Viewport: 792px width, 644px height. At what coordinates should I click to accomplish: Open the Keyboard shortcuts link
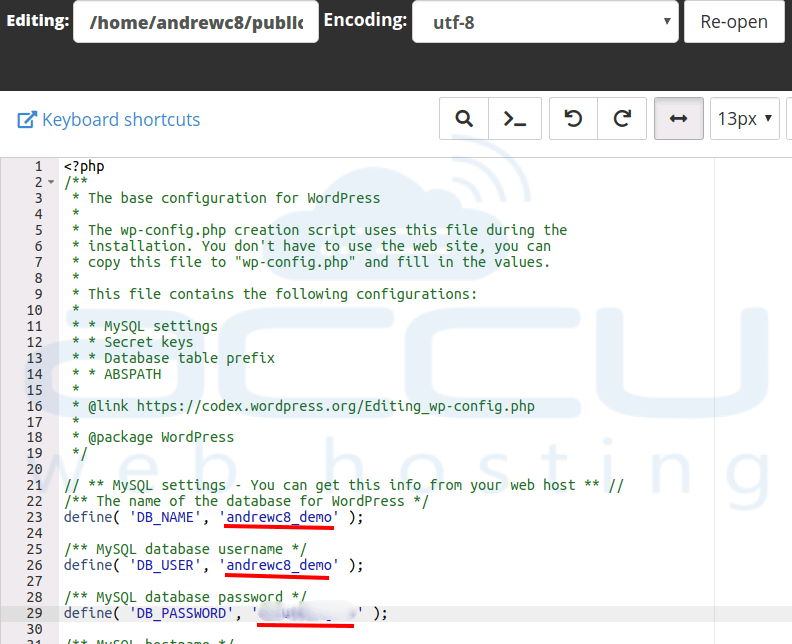121,120
